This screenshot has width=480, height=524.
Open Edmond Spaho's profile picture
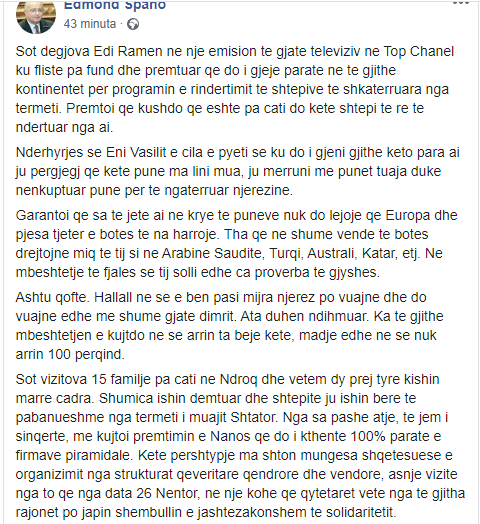click(36, 17)
